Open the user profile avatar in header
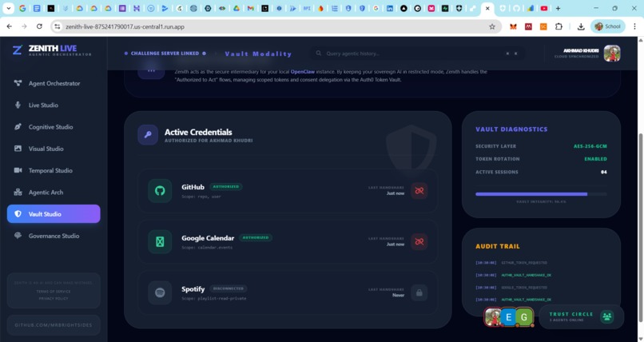644x342 pixels. [x=611, y=54]
